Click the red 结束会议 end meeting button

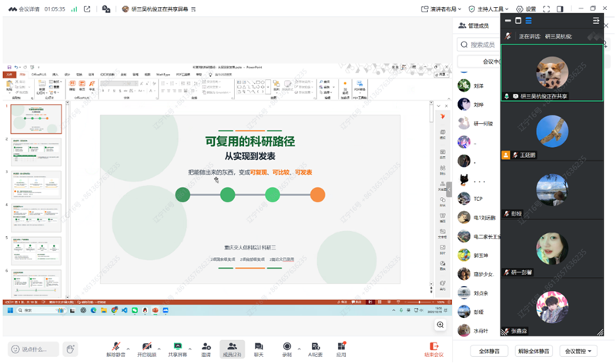(434, 349)
